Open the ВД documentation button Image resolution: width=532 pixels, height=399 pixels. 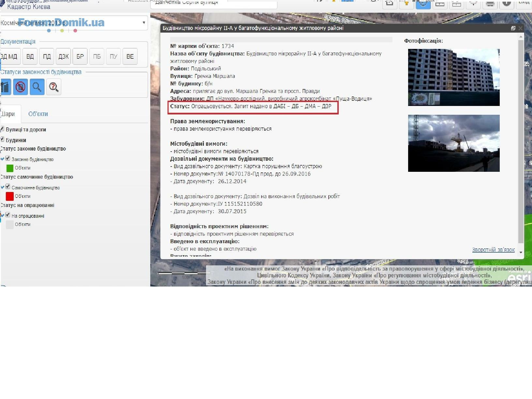point(30,56)
